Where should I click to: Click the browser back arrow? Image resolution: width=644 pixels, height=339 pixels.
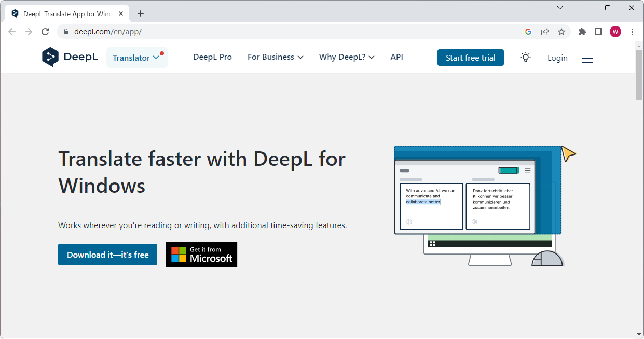pyautogui.click(x=12, y=32)
